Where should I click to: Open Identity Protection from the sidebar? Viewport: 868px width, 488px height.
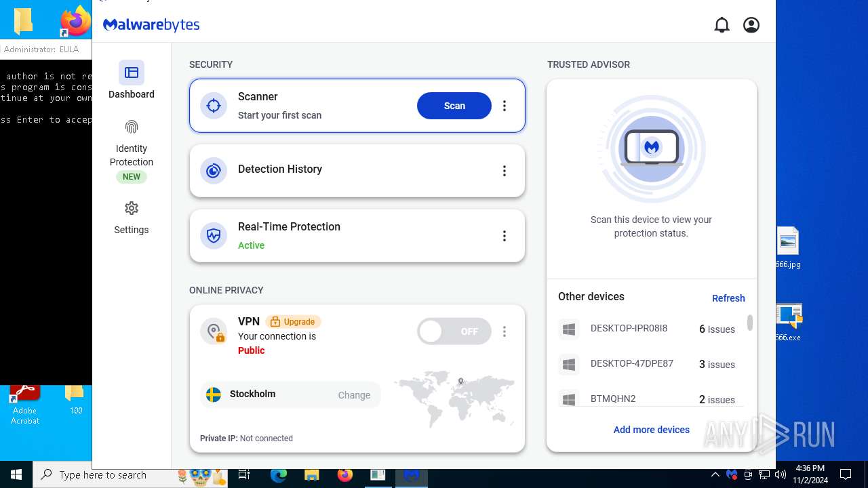pos(132,151)
